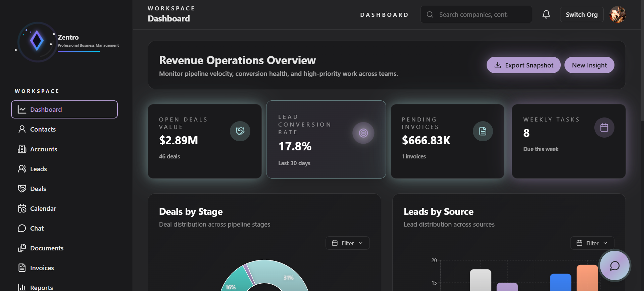
Task: Open the floating chat bubble button
Action: coord(614,266)
